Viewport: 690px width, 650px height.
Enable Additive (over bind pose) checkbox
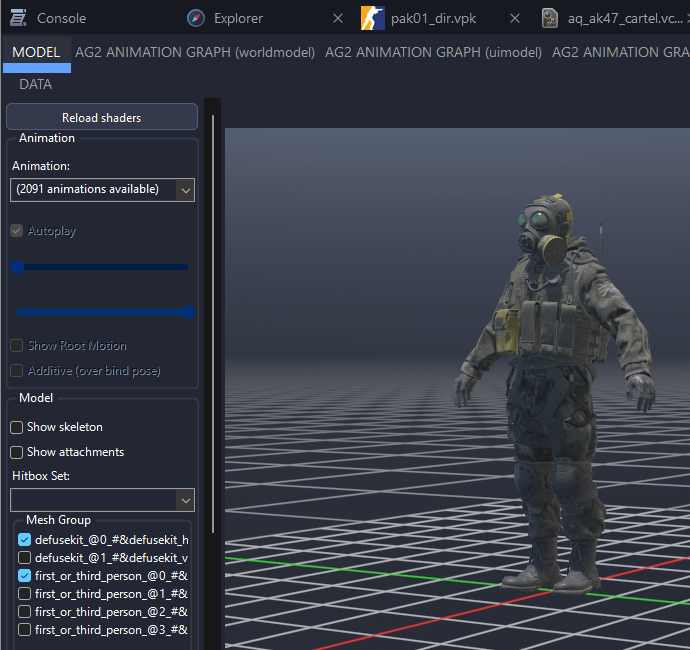[17, 371]
